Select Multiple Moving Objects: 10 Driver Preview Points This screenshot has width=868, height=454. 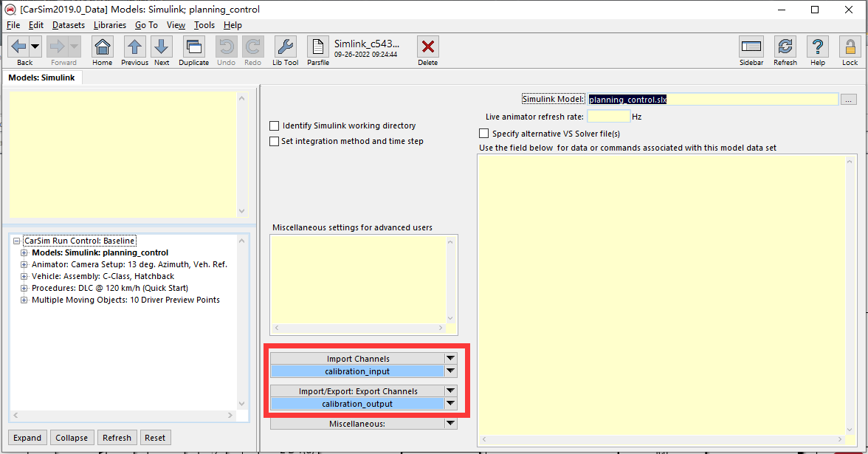[125, 300]
